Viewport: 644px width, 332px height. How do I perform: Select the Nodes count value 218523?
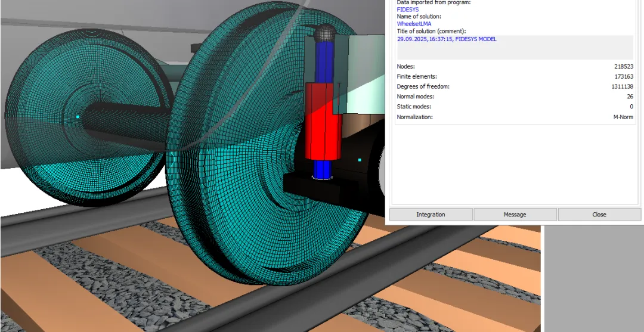[623, 67]
